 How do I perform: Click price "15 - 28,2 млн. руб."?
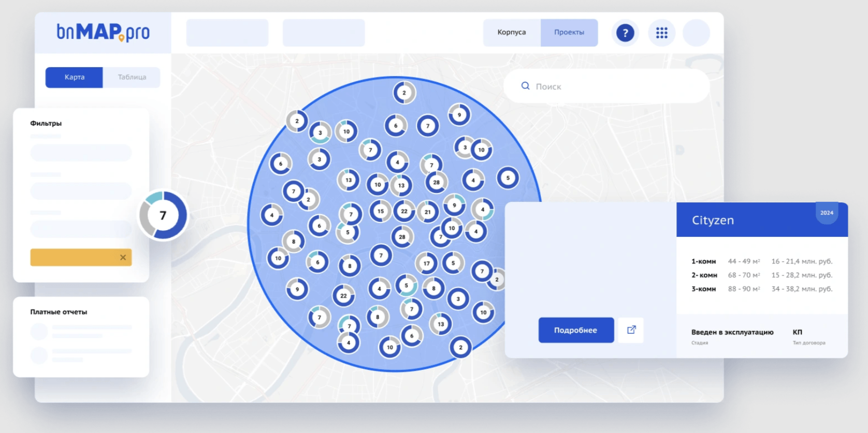pos(802,275)
